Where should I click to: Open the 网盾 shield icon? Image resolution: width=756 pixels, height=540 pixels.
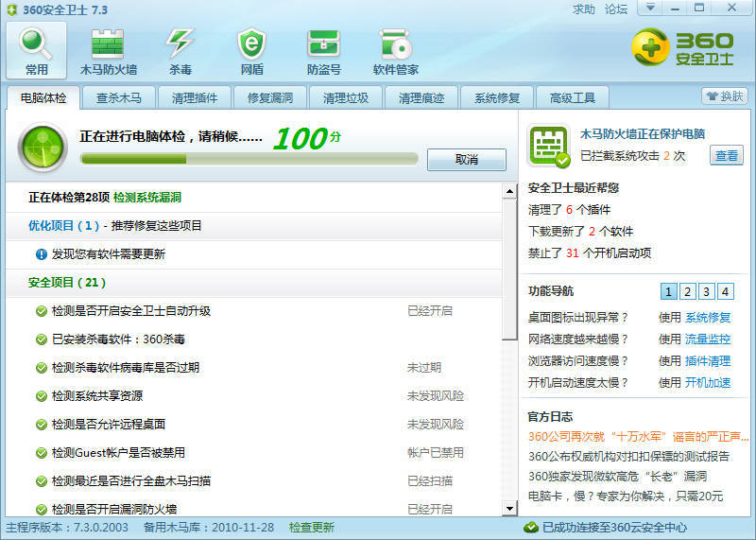click(251, 50)
